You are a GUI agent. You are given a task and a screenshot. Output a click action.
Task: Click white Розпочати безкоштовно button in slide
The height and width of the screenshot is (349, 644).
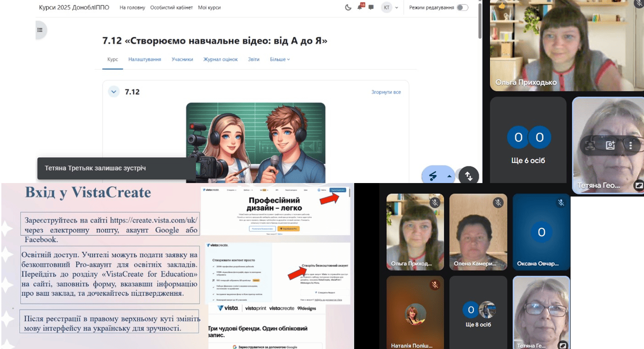click(262, 228)
